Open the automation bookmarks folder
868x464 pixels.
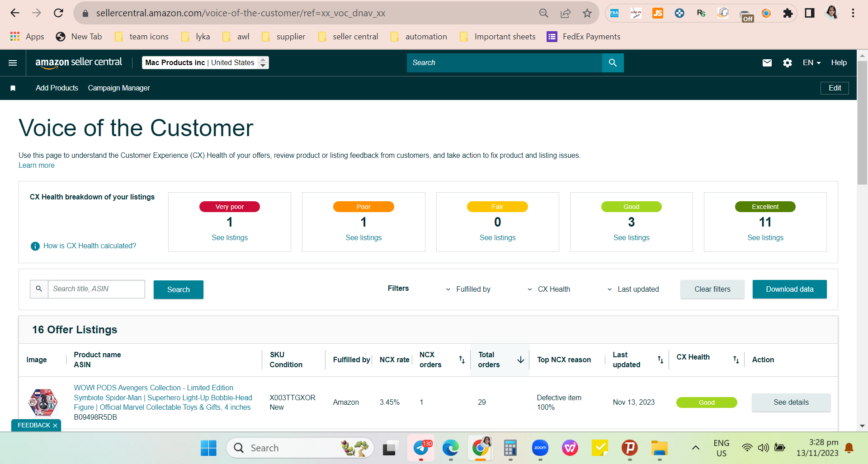(419, 37)
